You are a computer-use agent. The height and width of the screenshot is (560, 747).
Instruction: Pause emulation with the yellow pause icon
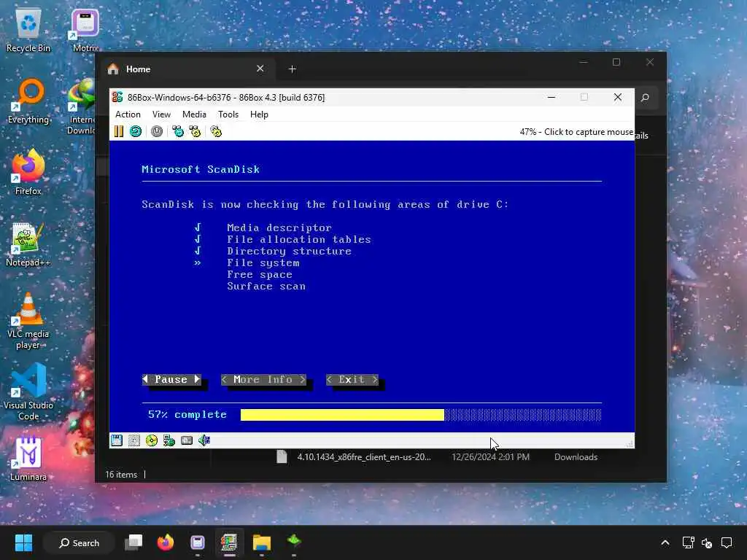tap(119, 131)
